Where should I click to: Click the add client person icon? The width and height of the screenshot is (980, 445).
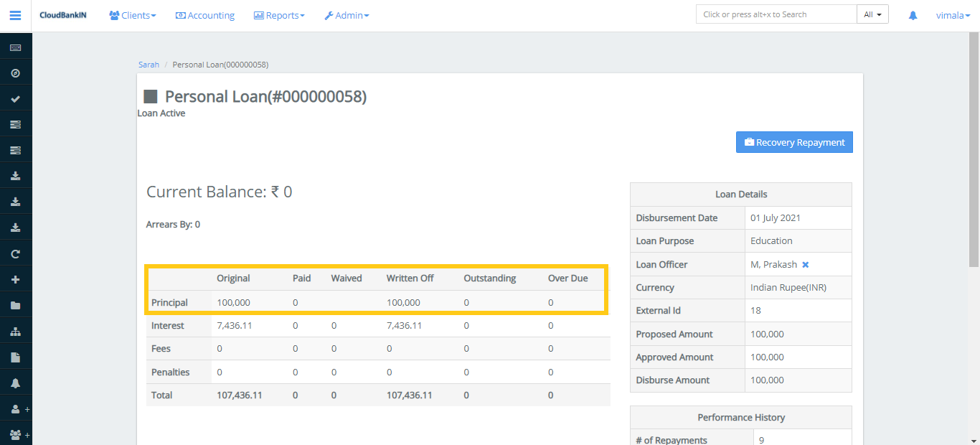click(x=16, y=408)
